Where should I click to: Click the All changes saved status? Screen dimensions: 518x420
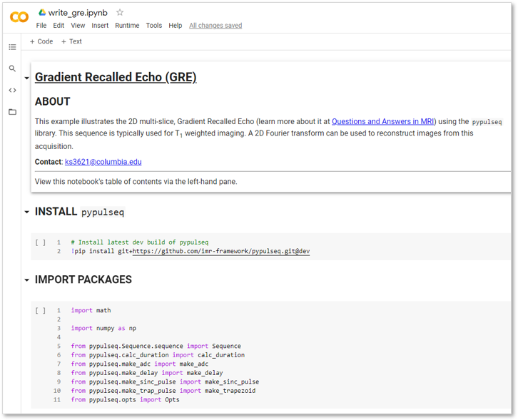click(215, 26)
